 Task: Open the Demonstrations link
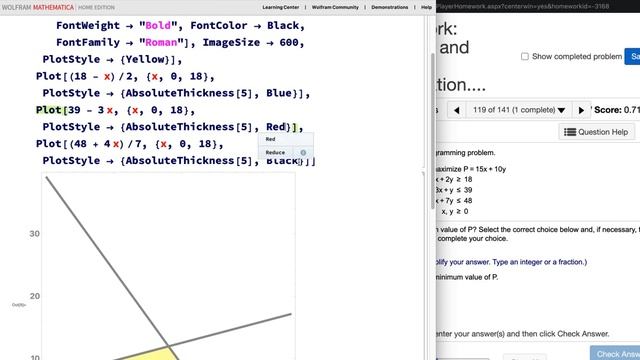[389, 7]
